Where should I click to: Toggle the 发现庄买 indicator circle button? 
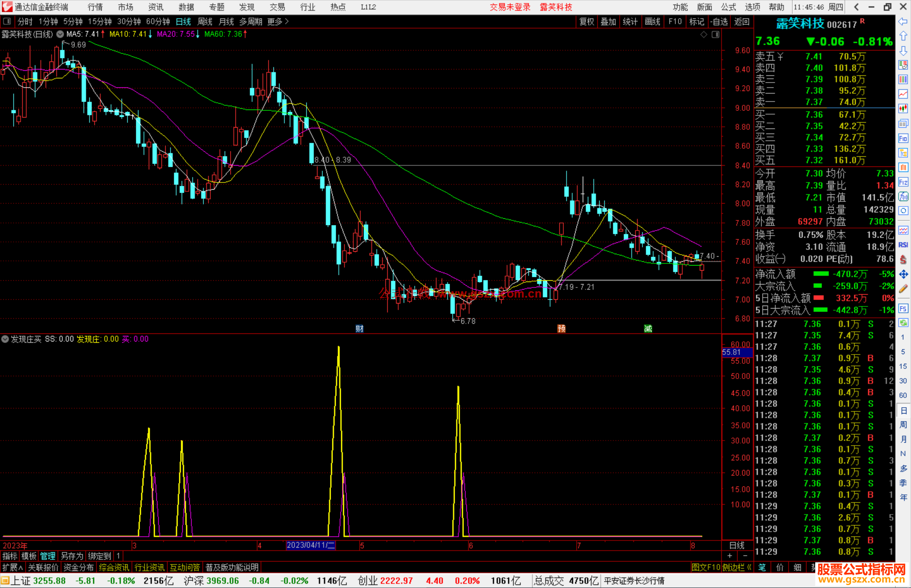[5, 339]
